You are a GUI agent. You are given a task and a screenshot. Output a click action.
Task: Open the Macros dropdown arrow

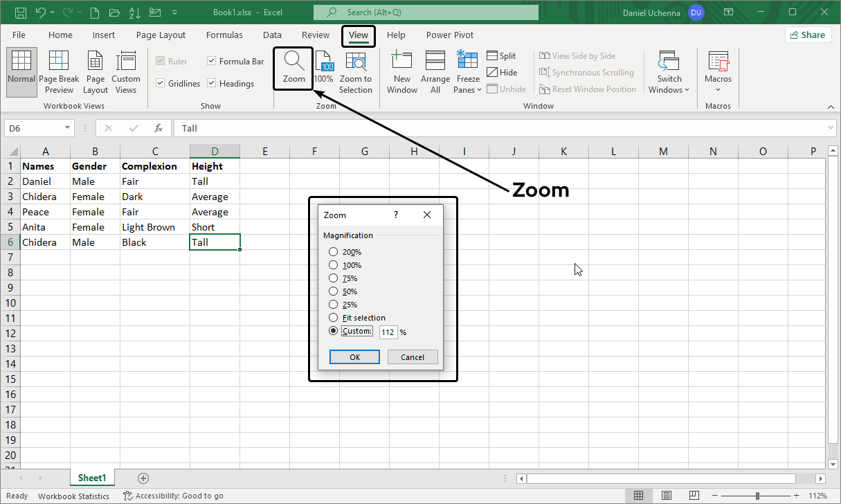point(718,90)
